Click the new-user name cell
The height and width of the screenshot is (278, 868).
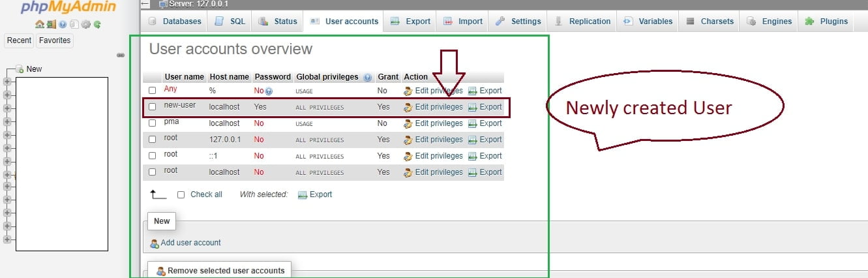coord(180,105)
